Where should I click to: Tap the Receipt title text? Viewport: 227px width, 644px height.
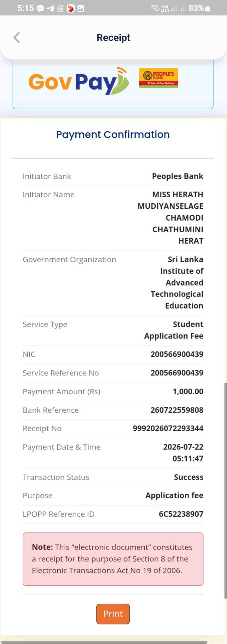click(113, 38)
